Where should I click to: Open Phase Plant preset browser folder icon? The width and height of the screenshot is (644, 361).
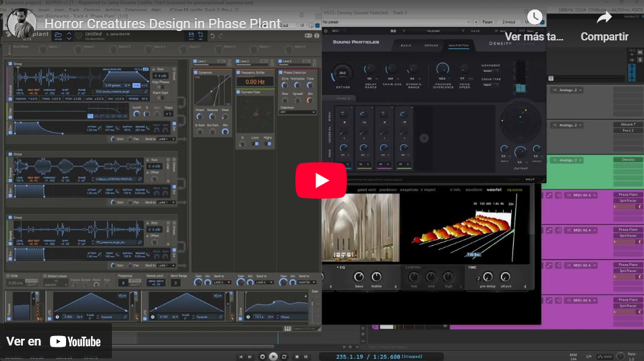pyautogui.click(x=59, y=36)
